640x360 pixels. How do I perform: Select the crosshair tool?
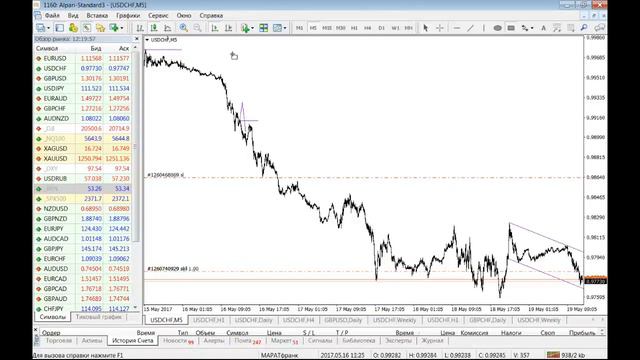click(x=440, y=28)
